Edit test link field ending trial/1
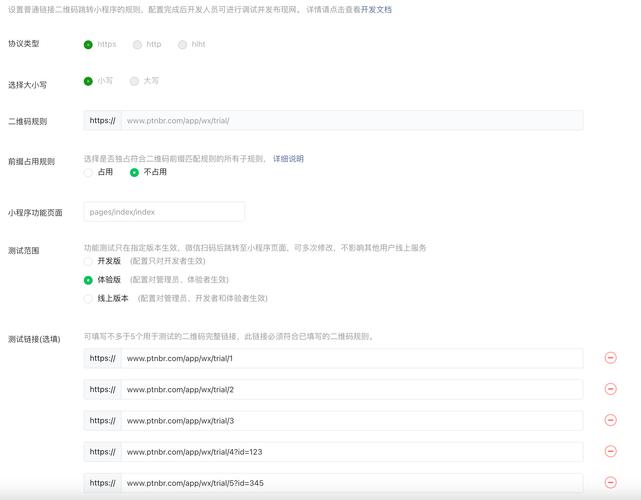 click(352, 358)
